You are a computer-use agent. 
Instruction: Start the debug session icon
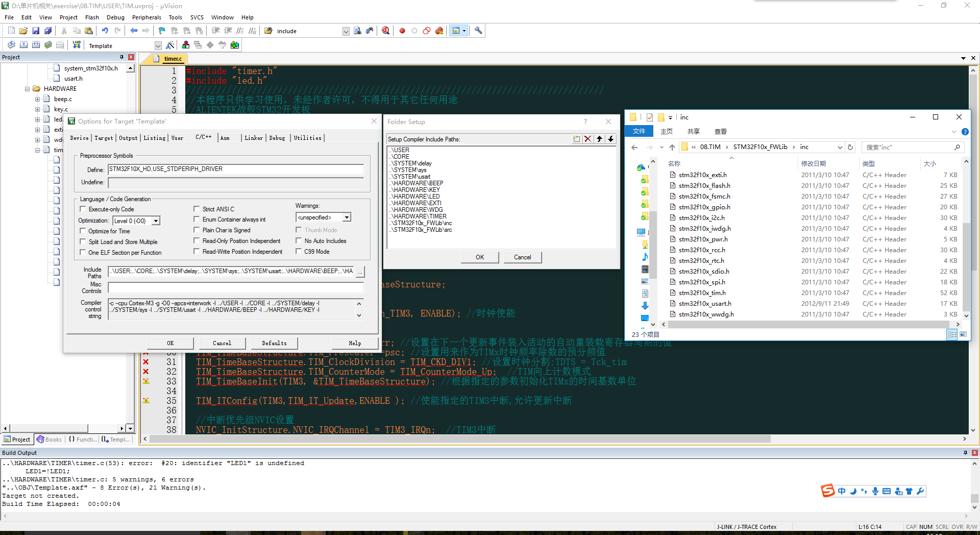pos(386,31)
